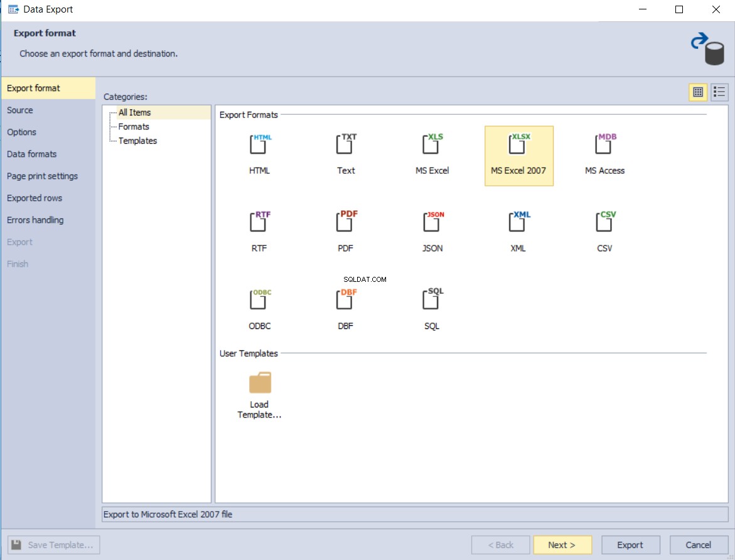Click the Save Template button
The width and height of the screenshot is (735, 560).
coord(53,545)
